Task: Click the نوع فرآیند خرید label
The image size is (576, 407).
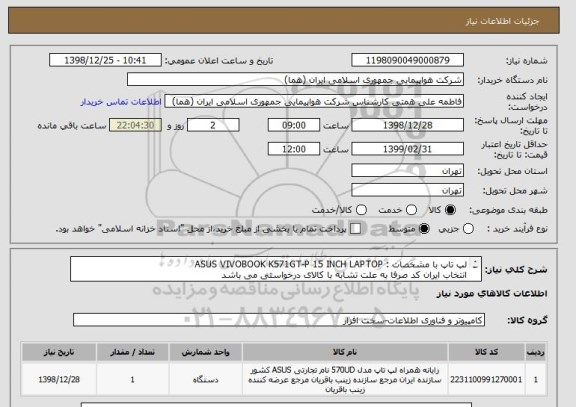Action: 517,229
